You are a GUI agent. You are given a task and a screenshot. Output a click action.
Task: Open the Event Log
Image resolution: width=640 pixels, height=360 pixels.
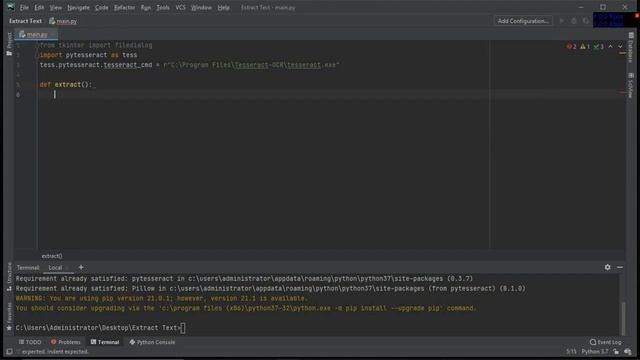tap(605, 342)
